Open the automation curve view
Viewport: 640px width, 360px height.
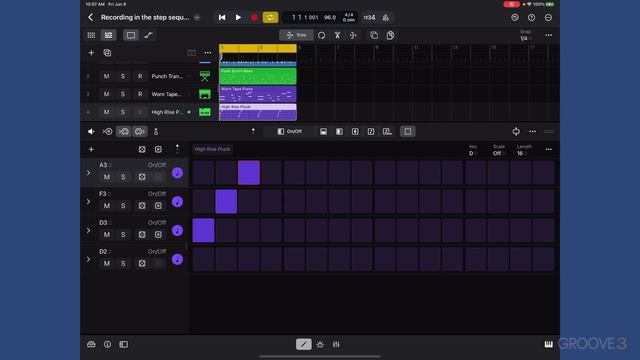(x=148, y=36)
